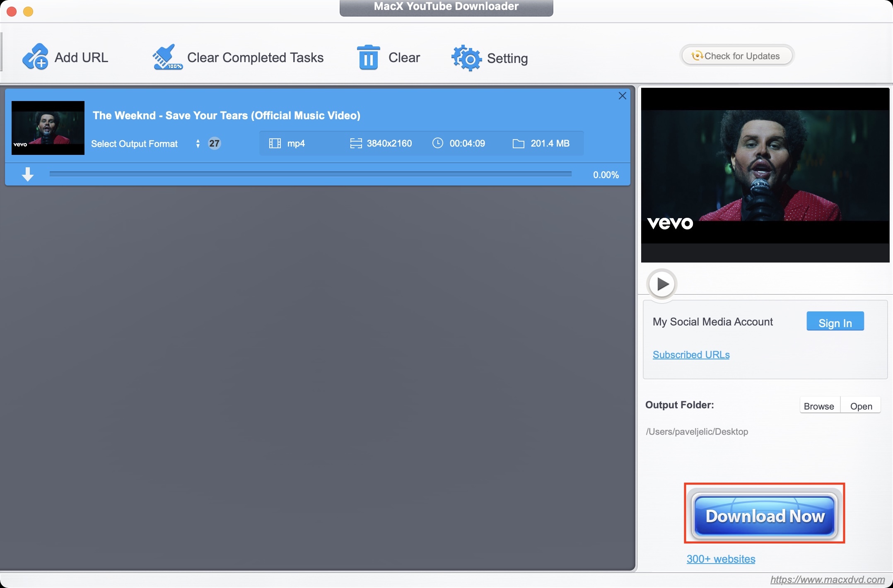The image size is (893, 588).
Task: Click the folder file size icon
Action: click(518, 143)
